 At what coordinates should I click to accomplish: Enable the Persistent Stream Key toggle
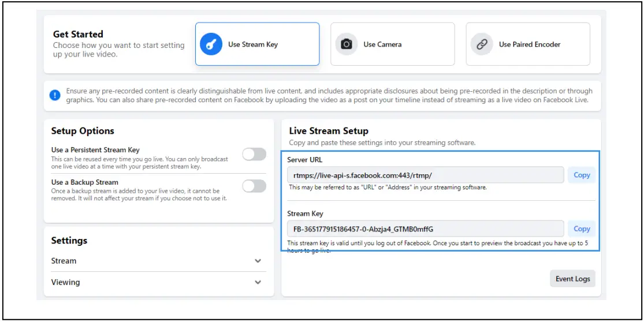coord(254,154)
